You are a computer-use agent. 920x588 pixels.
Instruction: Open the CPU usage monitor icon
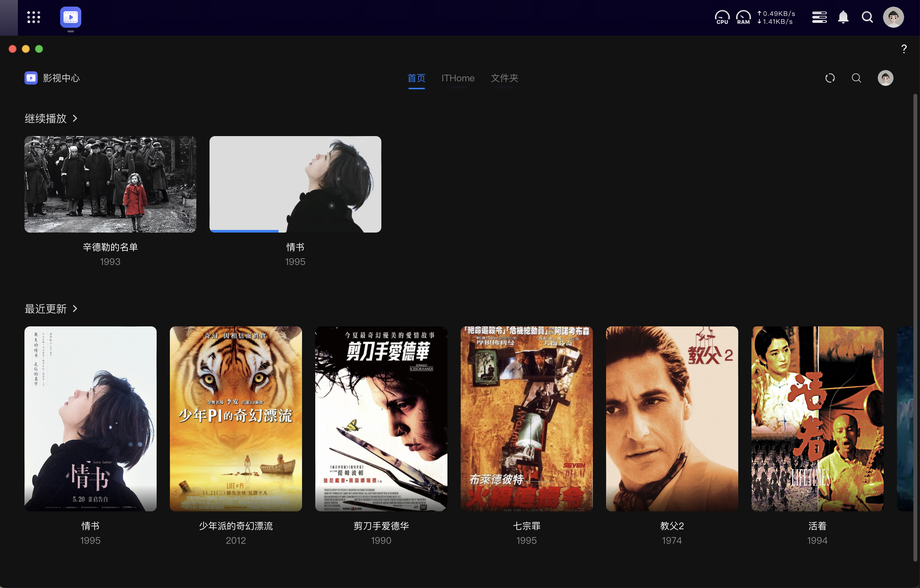coord(722,17)
